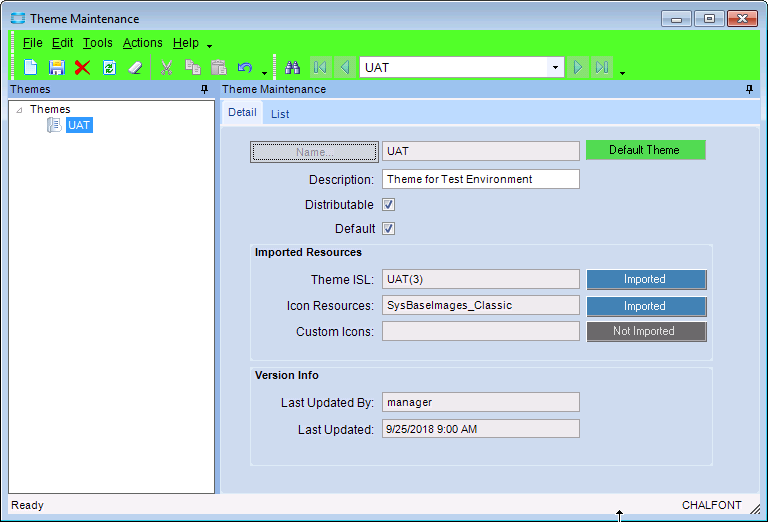Switch to the List tab
The width and height of the screenshot is (768, 522).
(280, 114)
